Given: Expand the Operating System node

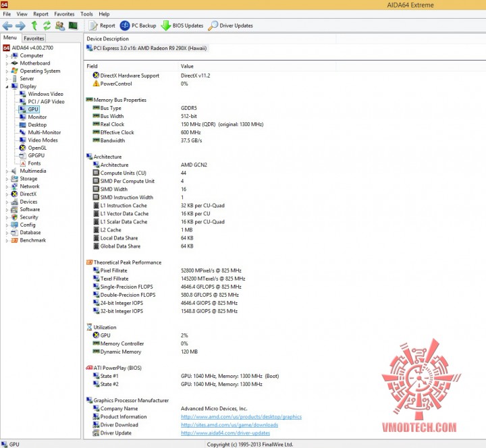Looking at the screenshot, I should click(7, 72).
